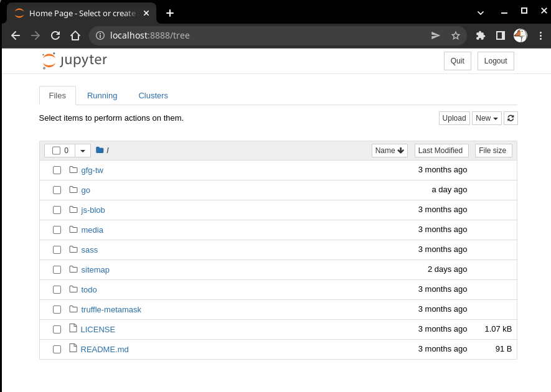
Task: Sort files by File size
Action: (493, 151)
